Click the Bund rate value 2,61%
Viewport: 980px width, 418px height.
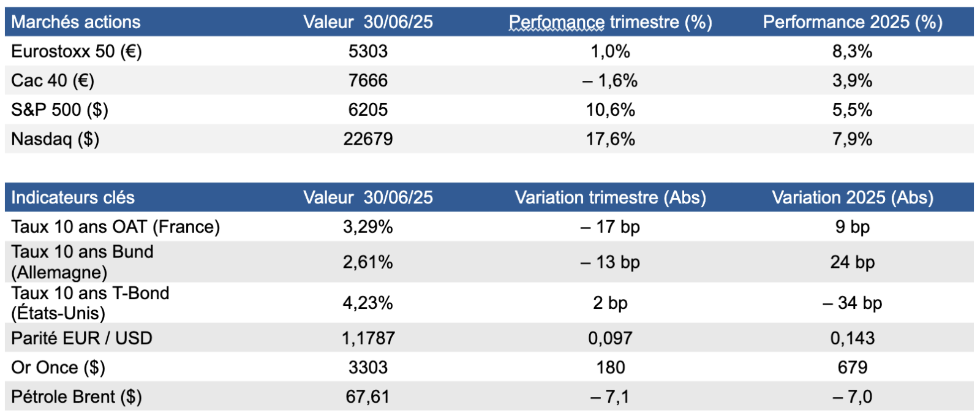pos(367,262)
